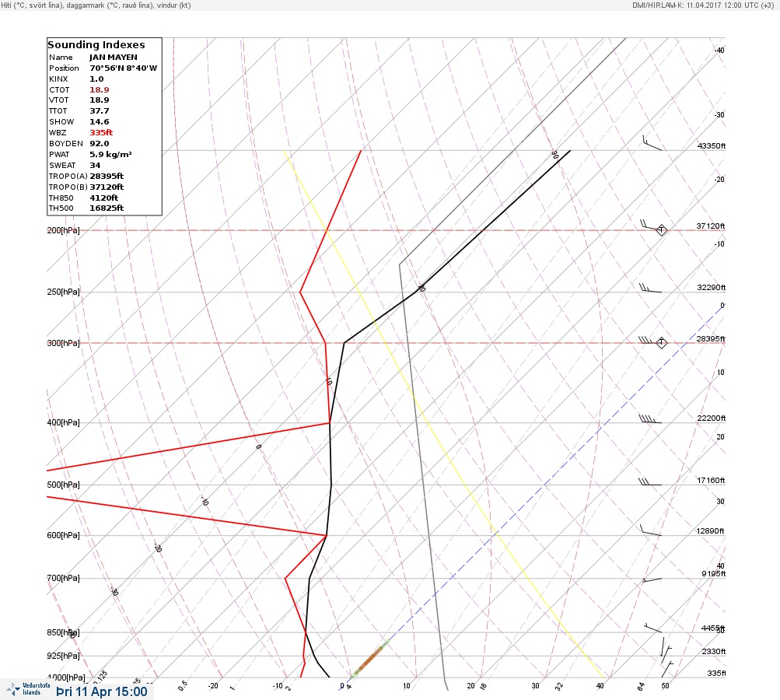This screenshot has width=780, height=700.
Task: Click the 17160ft height label
Action: (x=712, y=480)
